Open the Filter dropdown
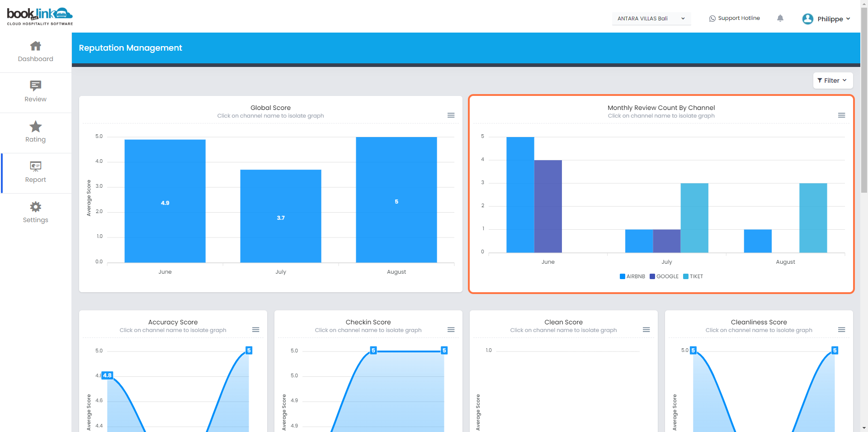Image resolution: width=868 pixels, height=432 pixels. 833,81
